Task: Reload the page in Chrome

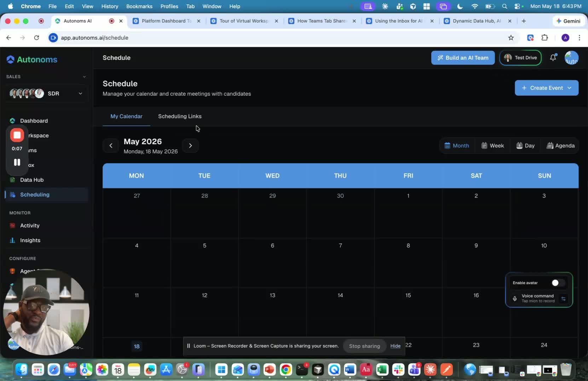Action: (36, 37)
